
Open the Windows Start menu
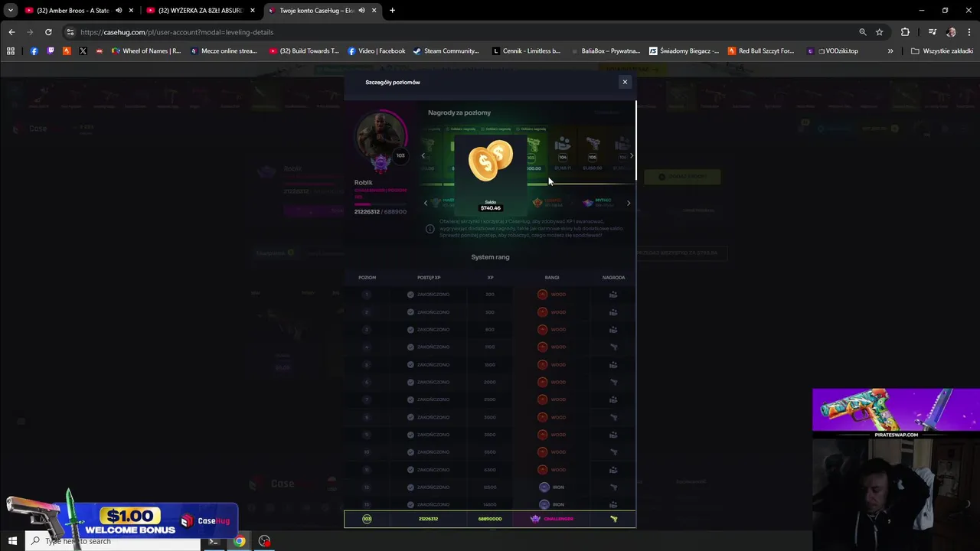pos(12,541)
